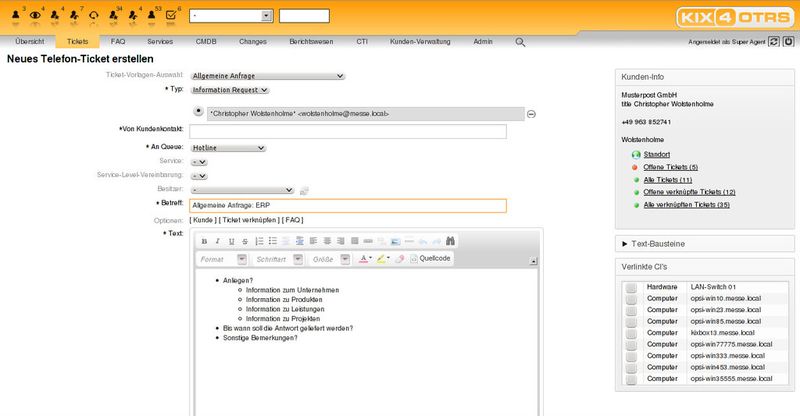Click the checklist icon in top bar
Image resolution: width=800 pixels, height=416 pixels.
tap(170, 15)
